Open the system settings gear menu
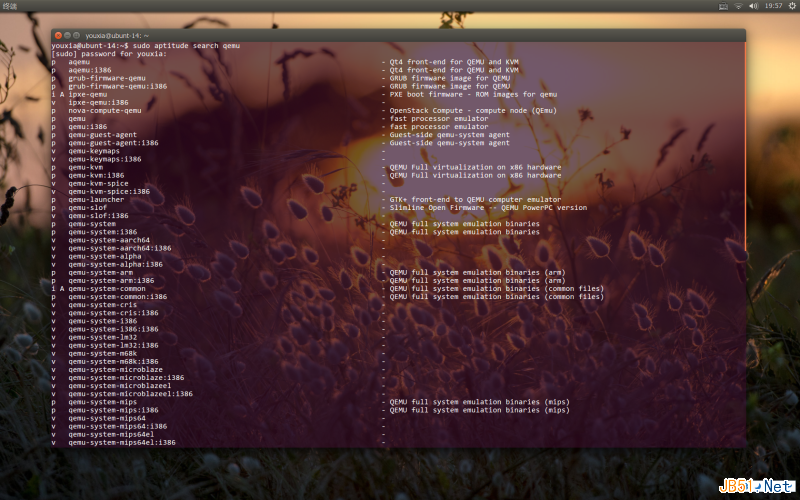This screenshot has width=800, height=500. (792, 6)
